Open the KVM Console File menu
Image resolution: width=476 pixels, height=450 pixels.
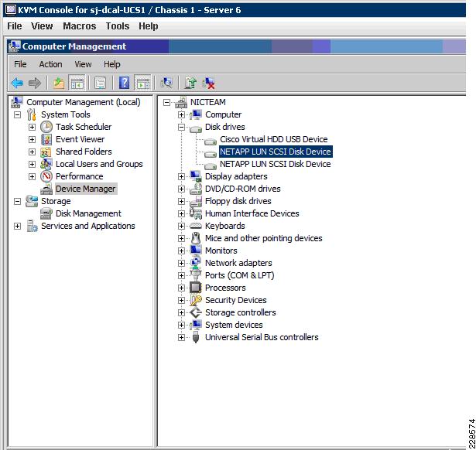[x=14, y=26]
